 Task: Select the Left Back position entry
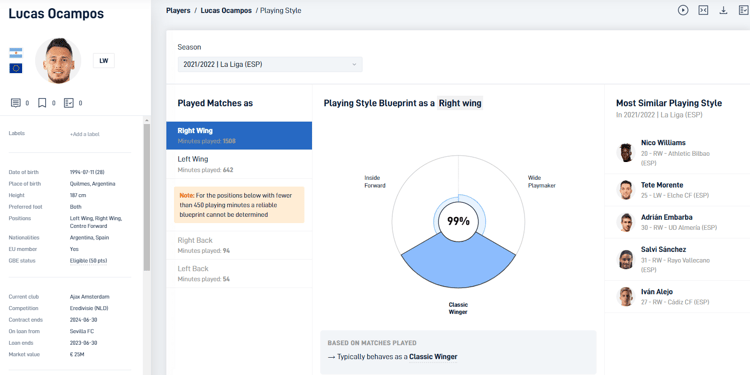tap(239, 274)
